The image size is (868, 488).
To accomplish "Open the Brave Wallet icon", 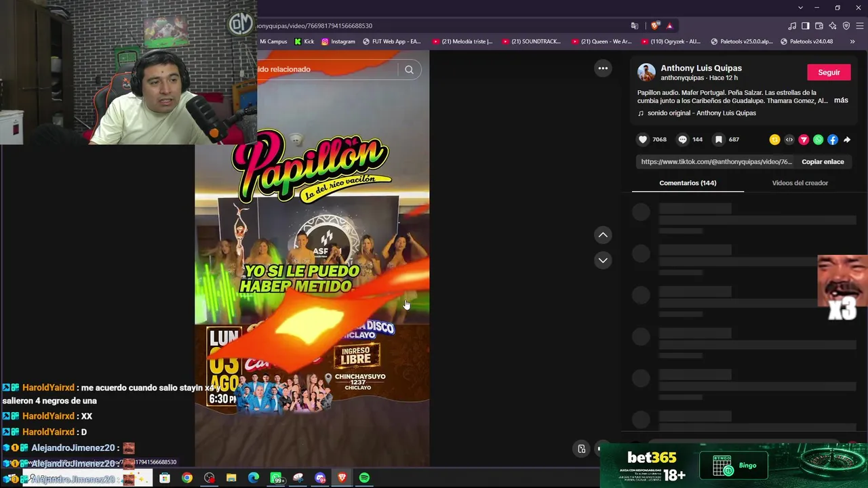I will [819, 26].
